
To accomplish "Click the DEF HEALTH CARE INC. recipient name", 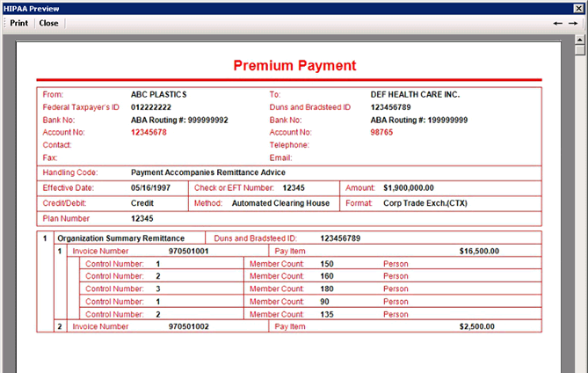I will click(415, 94).
